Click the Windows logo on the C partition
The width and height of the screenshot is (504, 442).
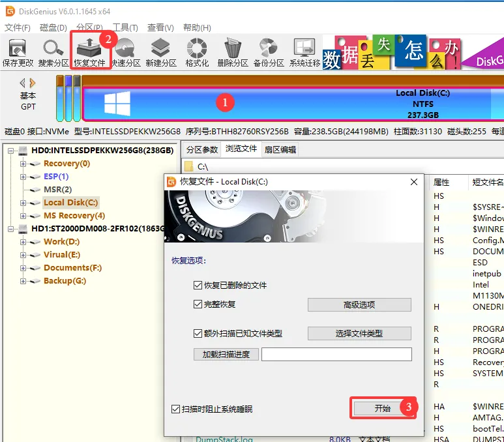117,104
